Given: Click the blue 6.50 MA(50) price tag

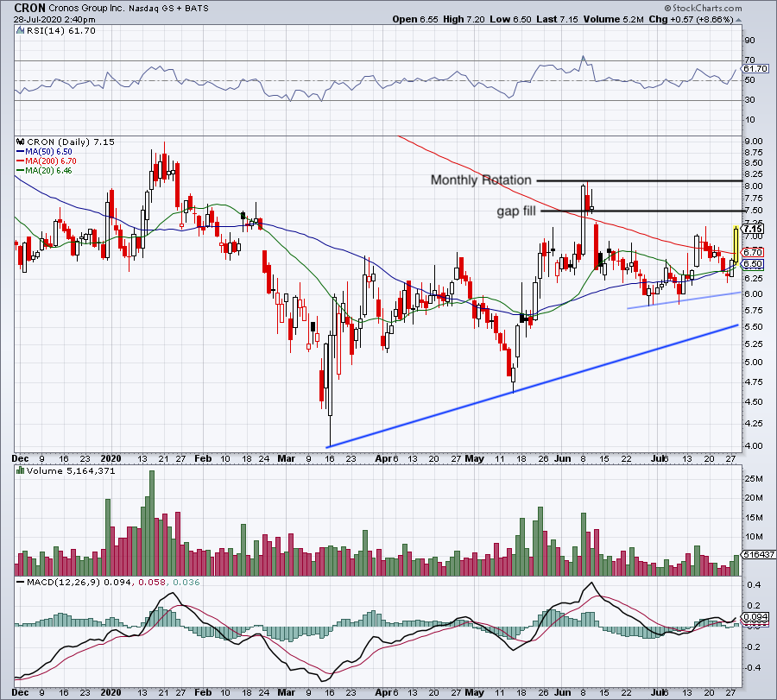Looking at the screenshot, I should point(753,264).
